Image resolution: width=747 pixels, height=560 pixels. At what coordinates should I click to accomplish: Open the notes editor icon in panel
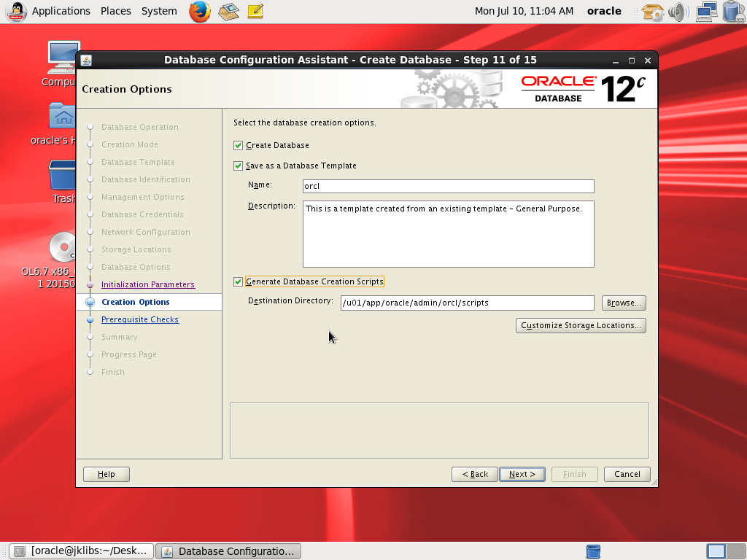pos(255,11)
